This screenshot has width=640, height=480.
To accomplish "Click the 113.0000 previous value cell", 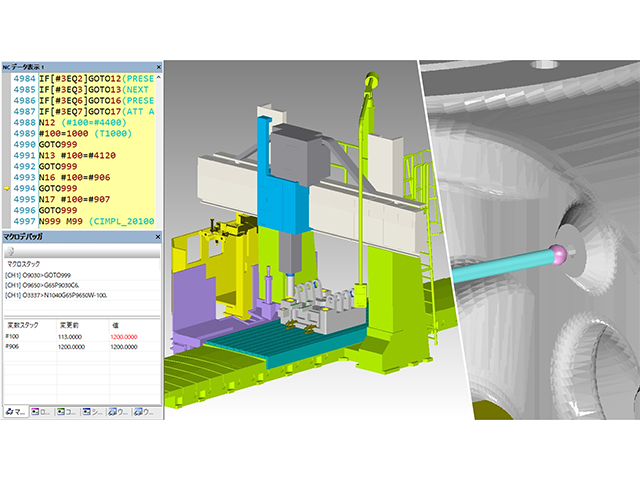I will 70,337.
